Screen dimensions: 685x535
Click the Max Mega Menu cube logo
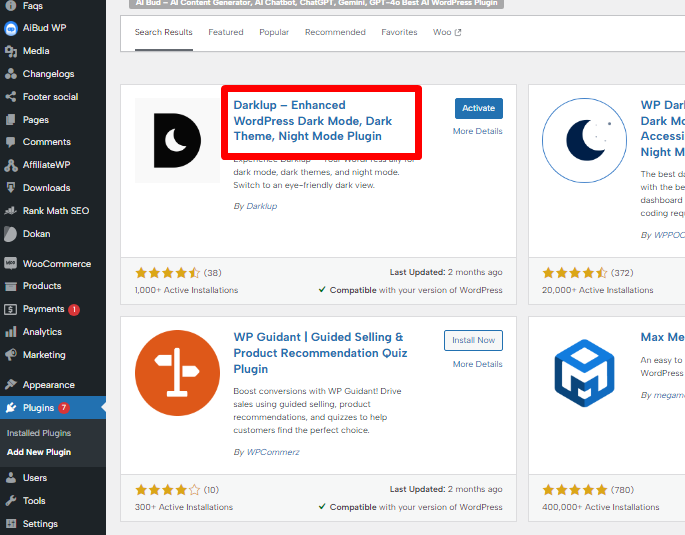coord(585,373)
